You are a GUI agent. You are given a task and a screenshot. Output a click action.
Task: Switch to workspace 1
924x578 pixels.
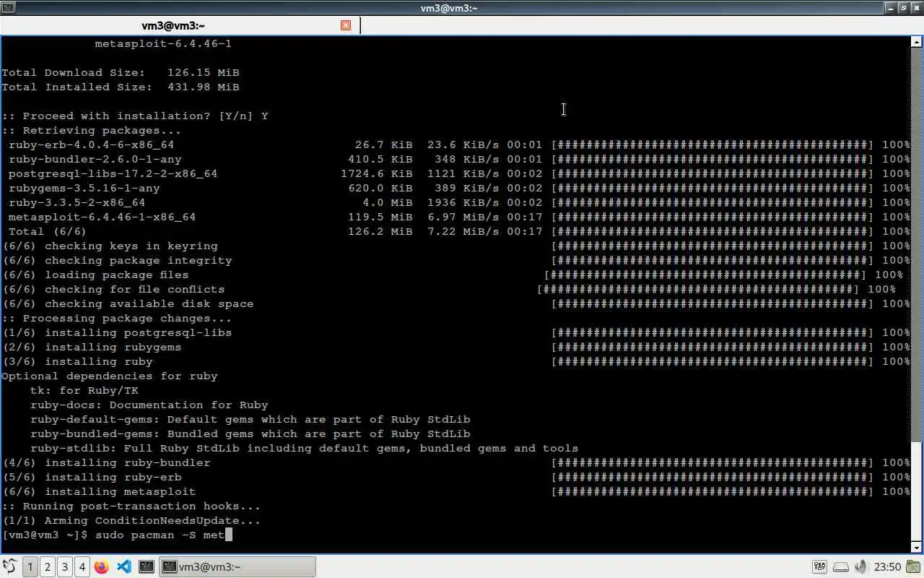point(30,566)
